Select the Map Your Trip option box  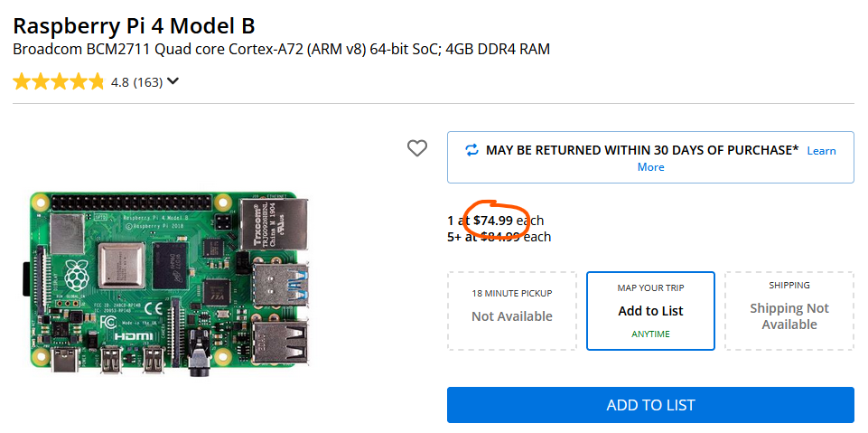point(650,310)
